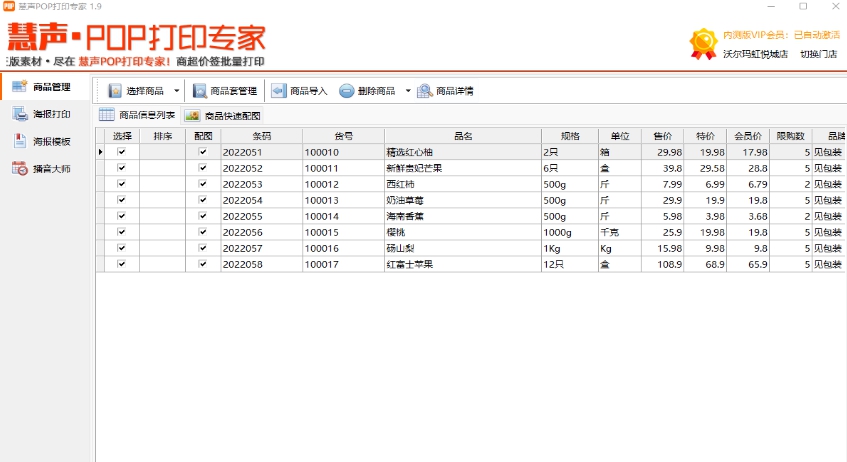Open the 商品管理 sidebar section
The image size is (847, 462).
(x=44, y=86)
